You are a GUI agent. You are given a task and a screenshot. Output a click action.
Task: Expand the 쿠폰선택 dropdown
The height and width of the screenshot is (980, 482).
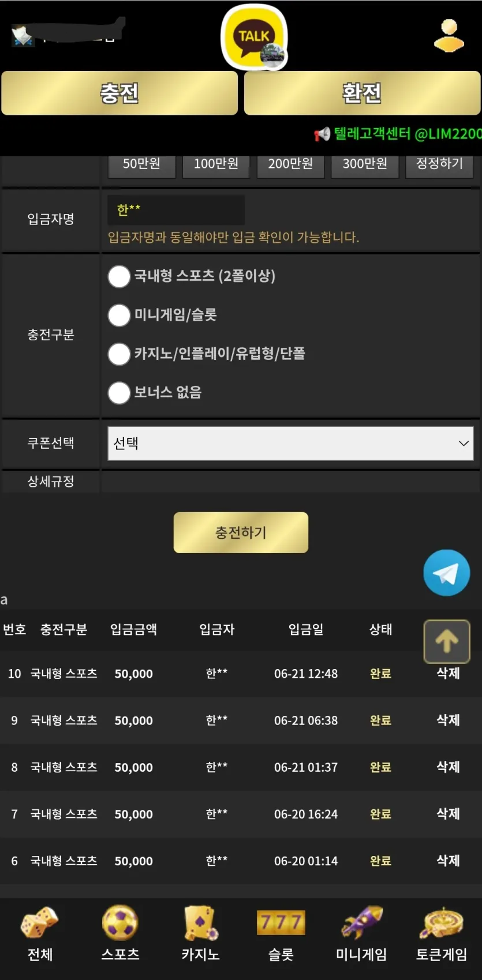tap(290, 443)
